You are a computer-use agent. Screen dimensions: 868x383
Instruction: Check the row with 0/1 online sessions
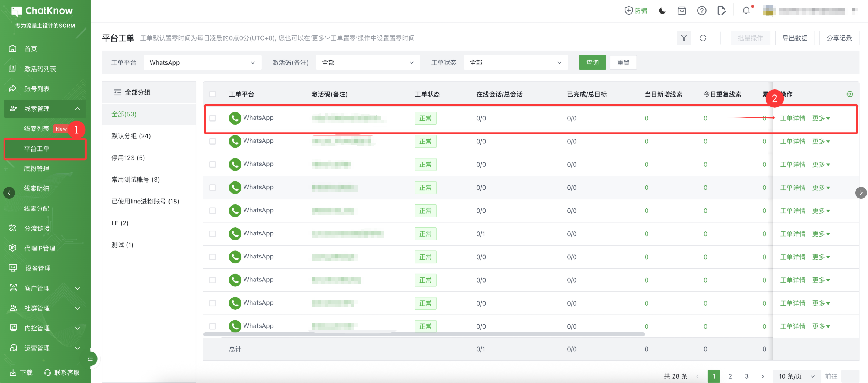tap(213, 234)
